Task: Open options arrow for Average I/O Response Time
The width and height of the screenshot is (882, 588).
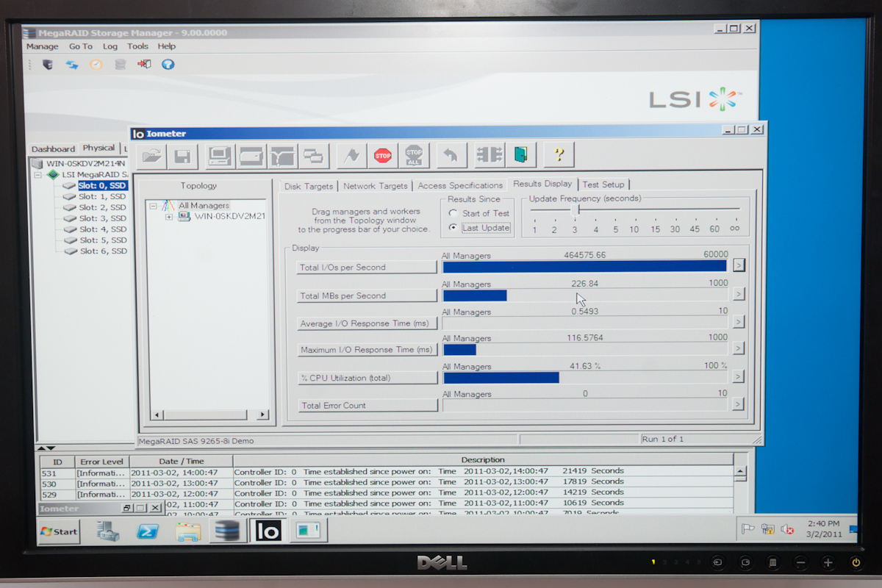Action: click(x=739, y=322)
